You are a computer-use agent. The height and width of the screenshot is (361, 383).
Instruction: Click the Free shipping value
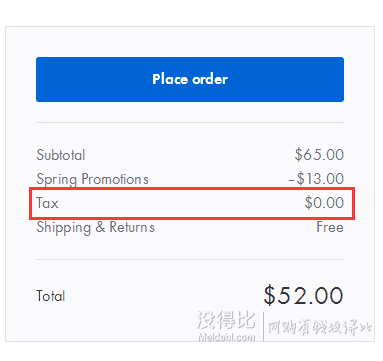pyautogui.click(x=330, y=227)
